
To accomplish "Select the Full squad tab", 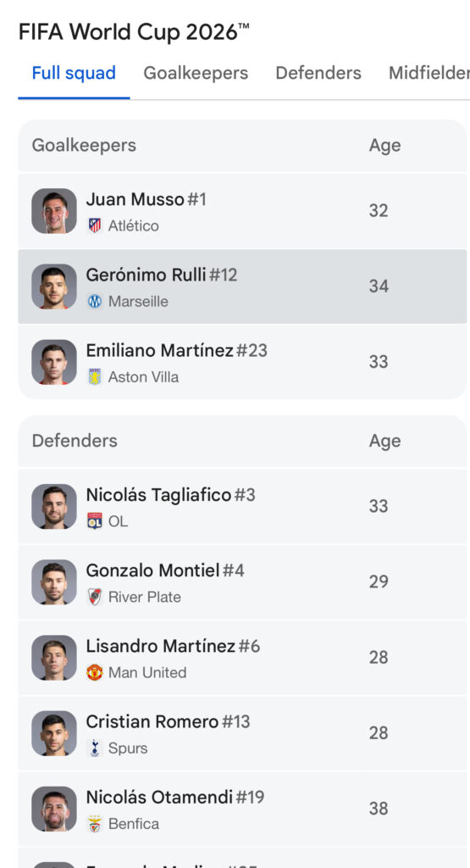I will pyautogui.click(x=74, y=73).
